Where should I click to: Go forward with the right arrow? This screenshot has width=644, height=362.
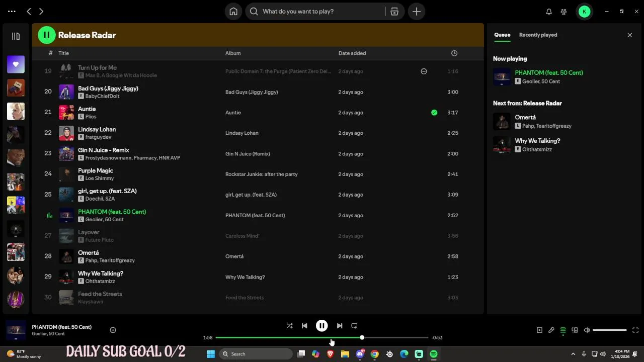pyautogui.click(x=41, y=11)
